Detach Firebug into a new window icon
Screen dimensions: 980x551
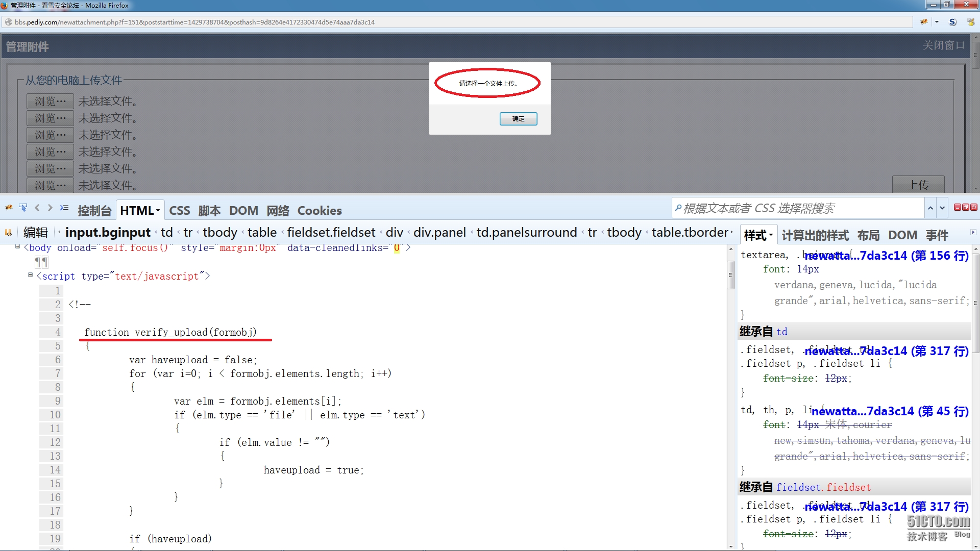(966, 207)
